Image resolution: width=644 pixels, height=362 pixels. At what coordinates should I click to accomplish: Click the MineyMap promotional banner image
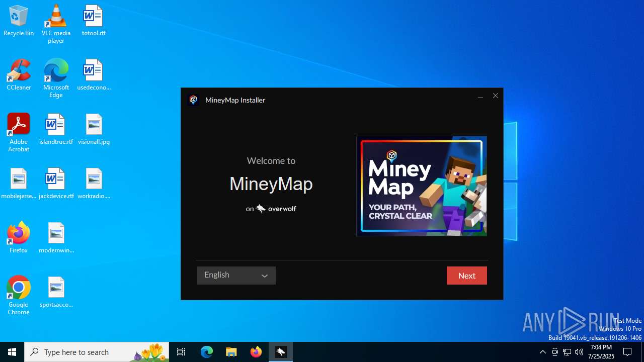point(422,186)
